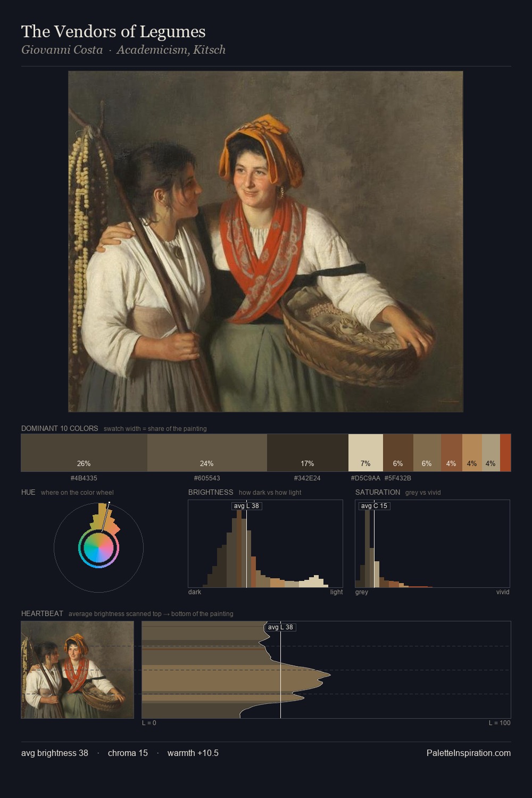Click the artist name Giovanni Costa
The height and width of the screenshot is (798, 532).
click(x=62, y=50)
